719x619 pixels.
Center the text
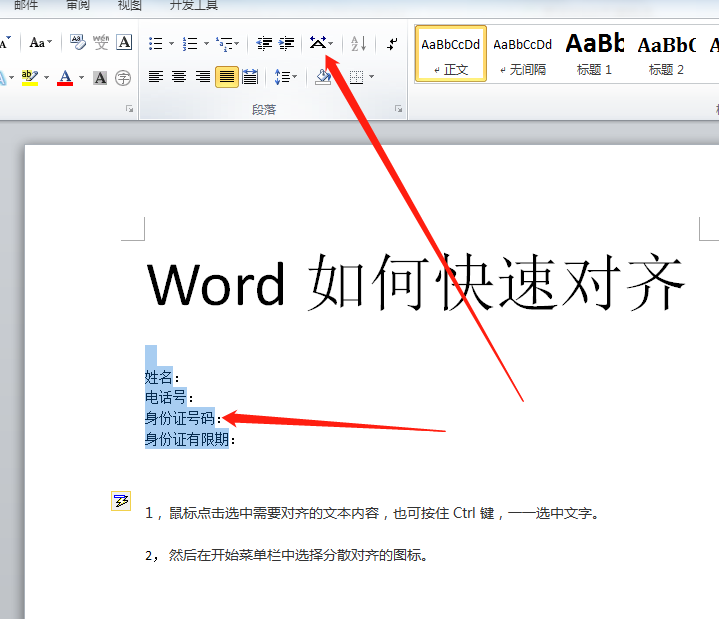[x=179, y=77]
